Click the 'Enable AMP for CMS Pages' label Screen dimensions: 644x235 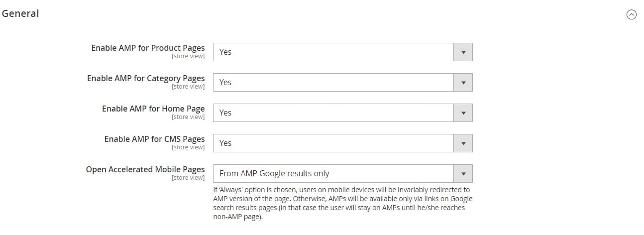pyautogui.click(x=154, y=139)
